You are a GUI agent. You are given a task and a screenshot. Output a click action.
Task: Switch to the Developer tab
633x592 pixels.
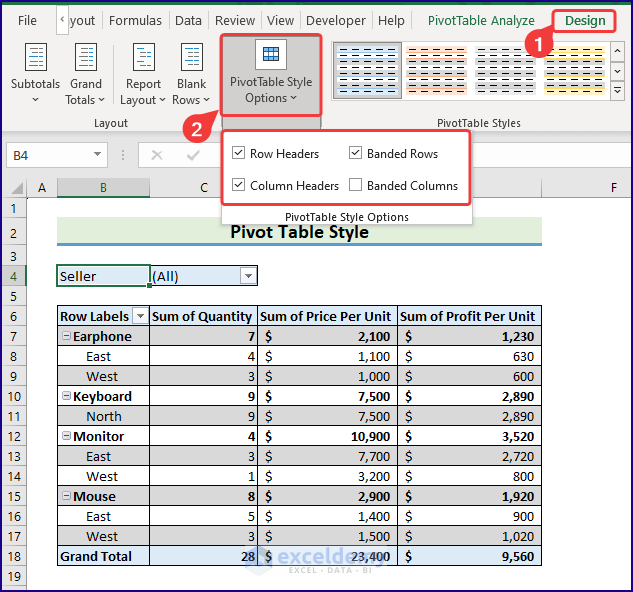336,21
